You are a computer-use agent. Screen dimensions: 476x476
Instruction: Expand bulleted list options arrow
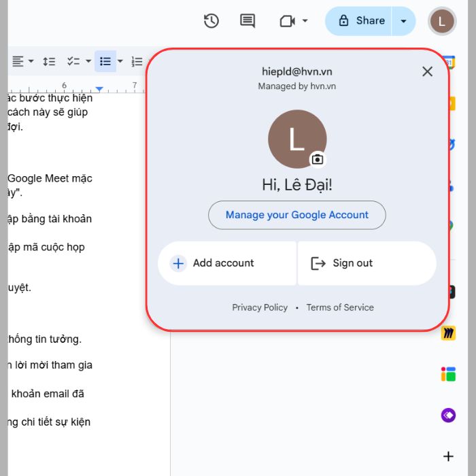pyautogui.click(x=120, y=61)
